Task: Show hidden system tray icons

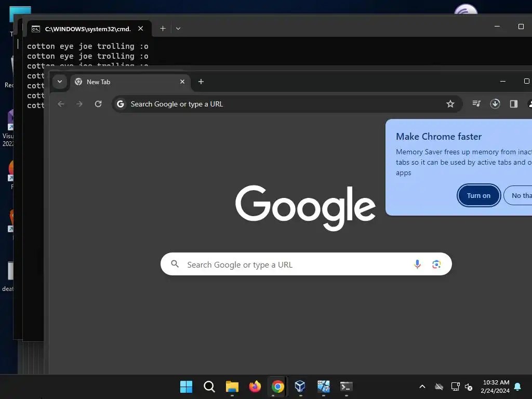Action: point(422,387)
